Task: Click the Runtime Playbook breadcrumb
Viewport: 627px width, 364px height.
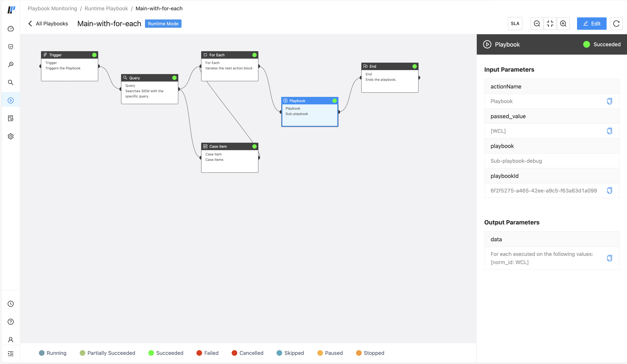Action: click(106, 8)
